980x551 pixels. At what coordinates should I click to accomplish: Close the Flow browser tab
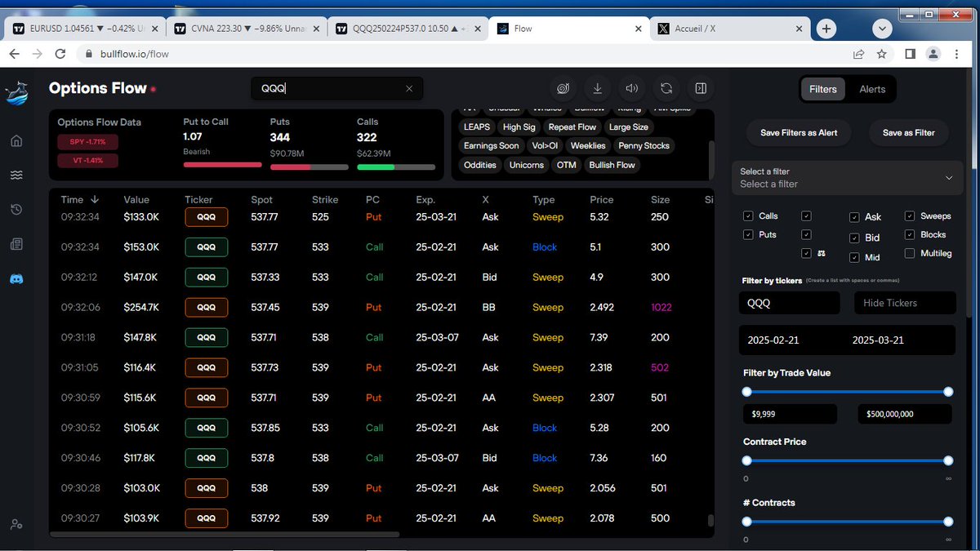[x=639, y=29]
